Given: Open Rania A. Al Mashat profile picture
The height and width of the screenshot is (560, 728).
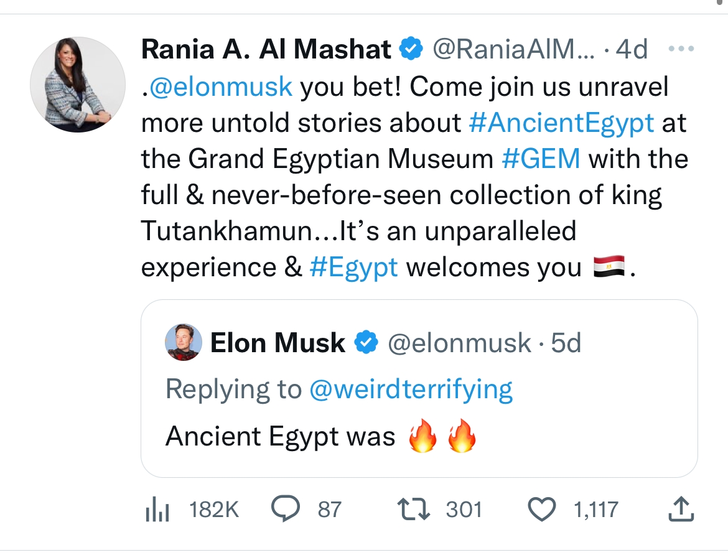Looking at the screenshot, I should pyautogui.click(x=78, y=84).
